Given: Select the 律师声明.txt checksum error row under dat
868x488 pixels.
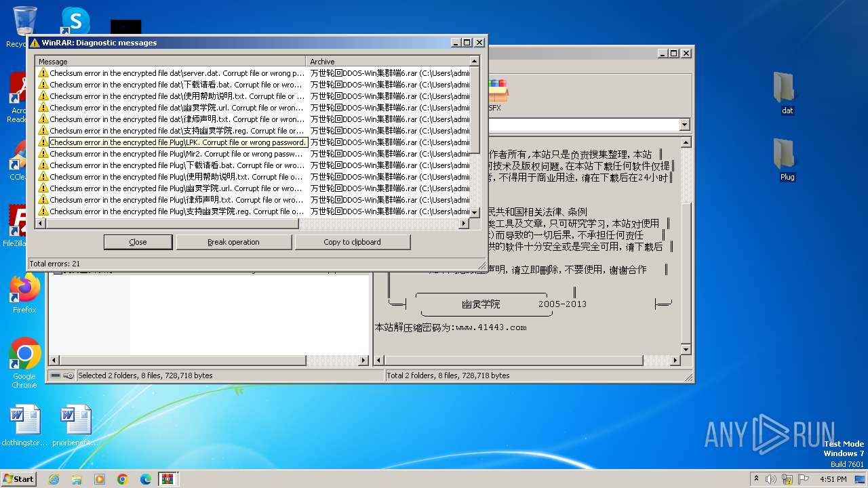Looking at the screenshot, I should coord(254,119).
